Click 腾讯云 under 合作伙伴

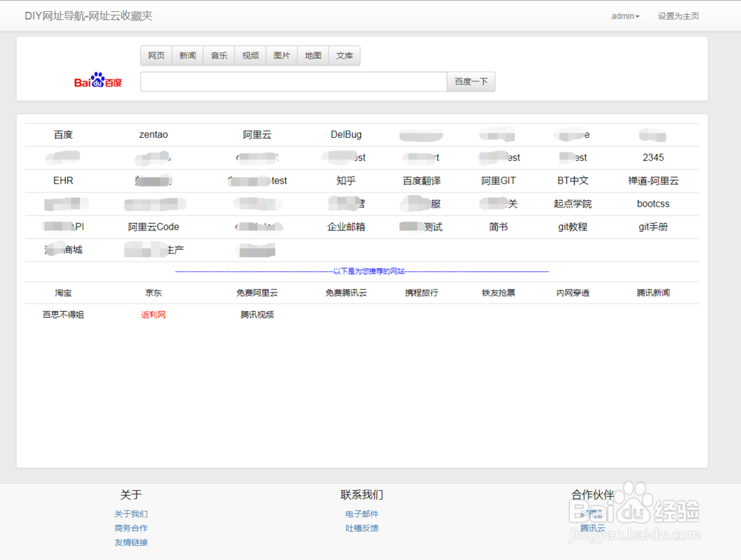(x=593, y=528)
